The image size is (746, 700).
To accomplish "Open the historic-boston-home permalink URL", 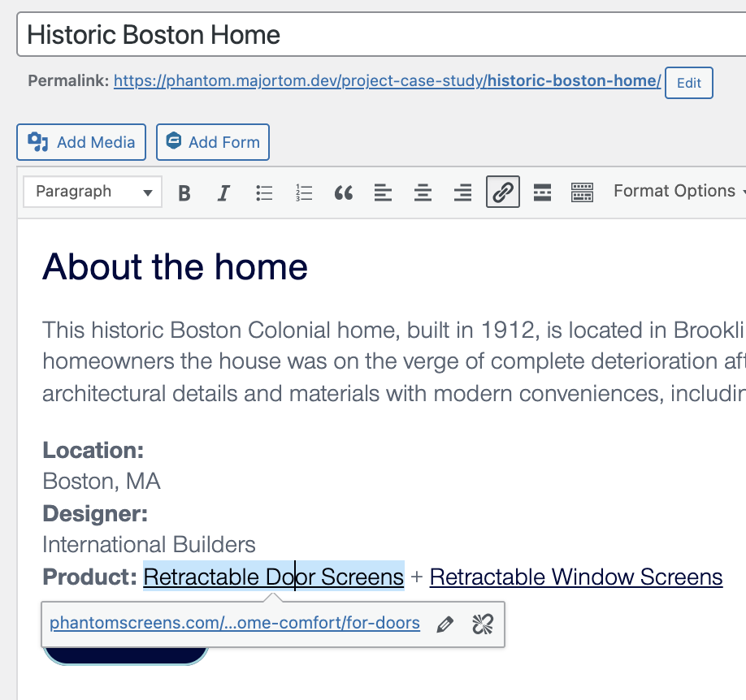I will (387, 81).
